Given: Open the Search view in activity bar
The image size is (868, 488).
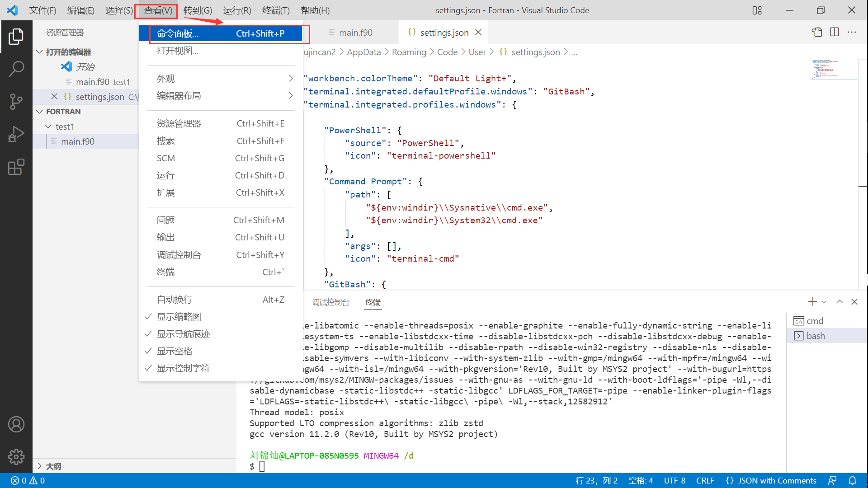Looking at the screenshot, I should 16,69.
